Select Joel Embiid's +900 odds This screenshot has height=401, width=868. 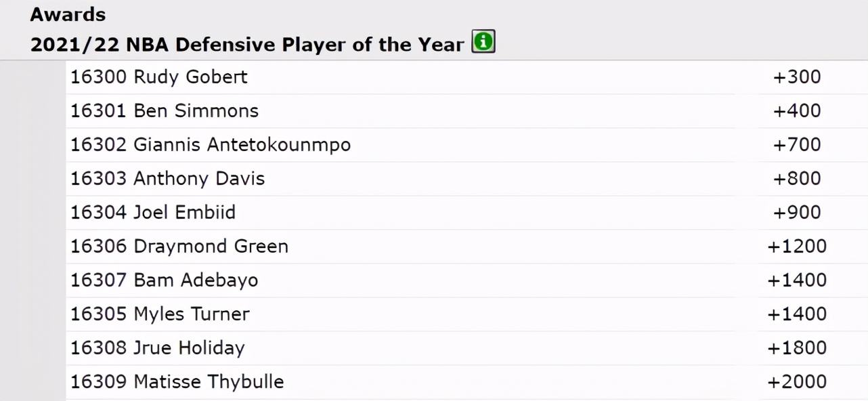797,213
